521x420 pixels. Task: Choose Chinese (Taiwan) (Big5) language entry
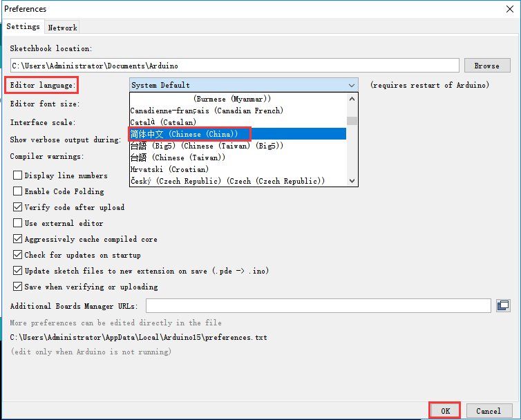pos(238,146)
